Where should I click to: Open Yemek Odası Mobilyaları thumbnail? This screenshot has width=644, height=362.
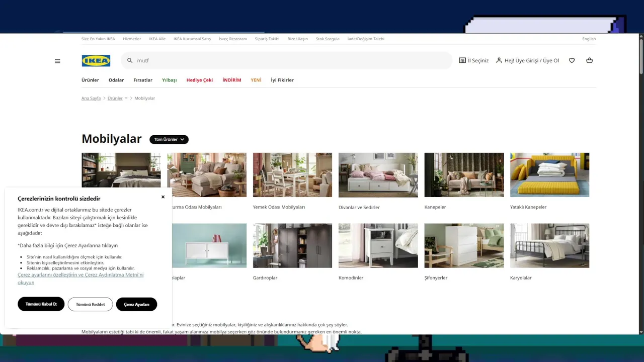tap(292, 175)
